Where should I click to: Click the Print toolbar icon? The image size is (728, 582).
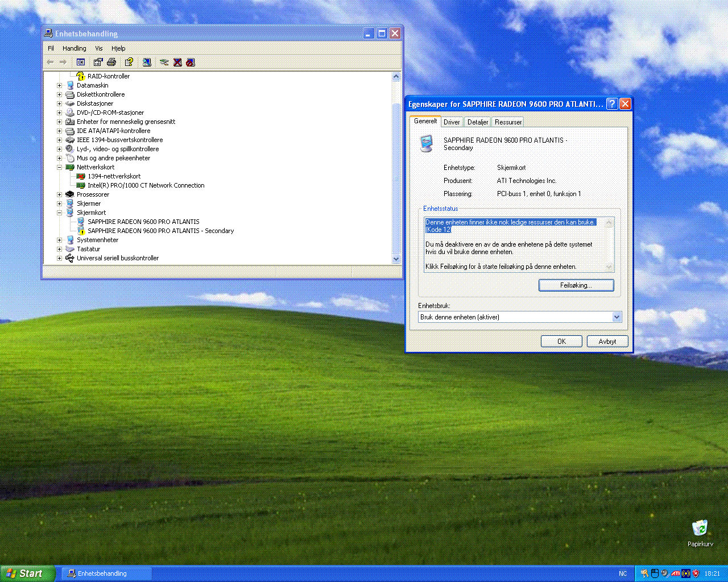[111, 63]
